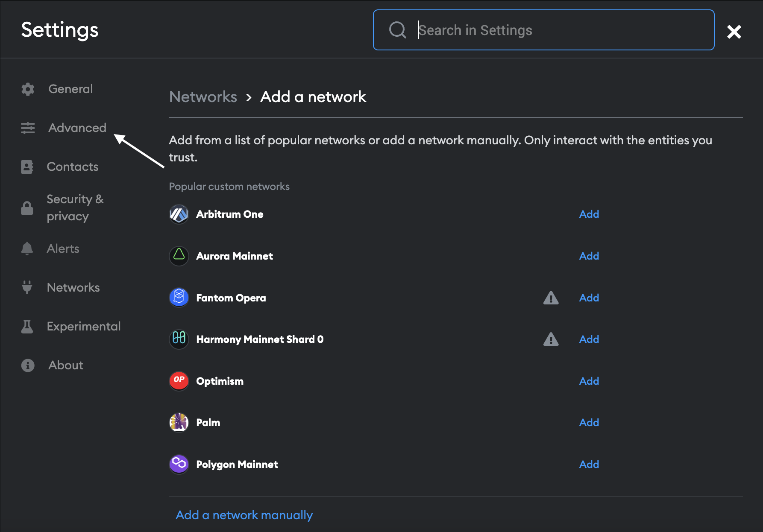Add the Fantom Opera network
The image size is (763, 532).
[589, 298]
